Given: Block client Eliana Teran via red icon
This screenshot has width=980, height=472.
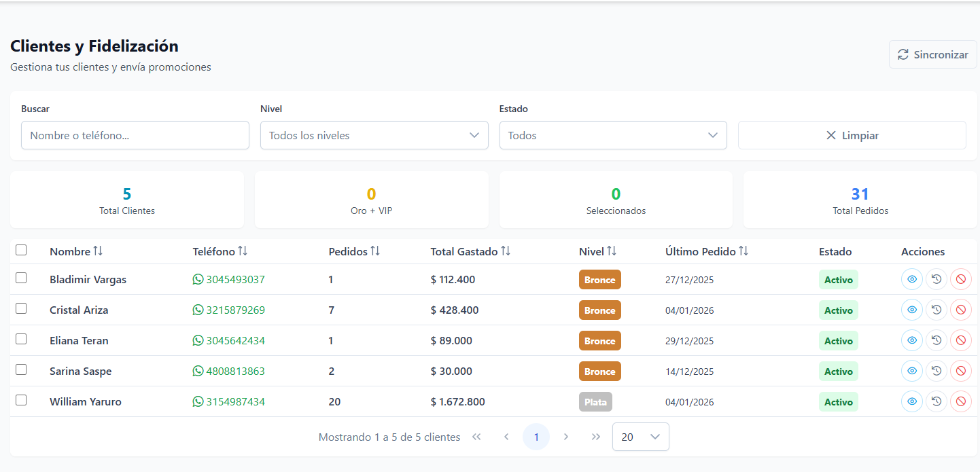Looking at the screenshot, I should click(x=960, y=340).
